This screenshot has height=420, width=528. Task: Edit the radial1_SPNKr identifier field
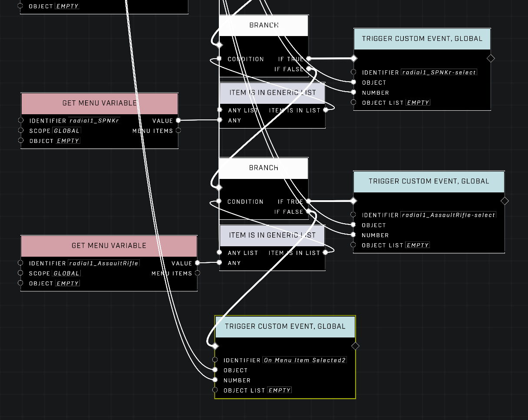pos(94,120)
